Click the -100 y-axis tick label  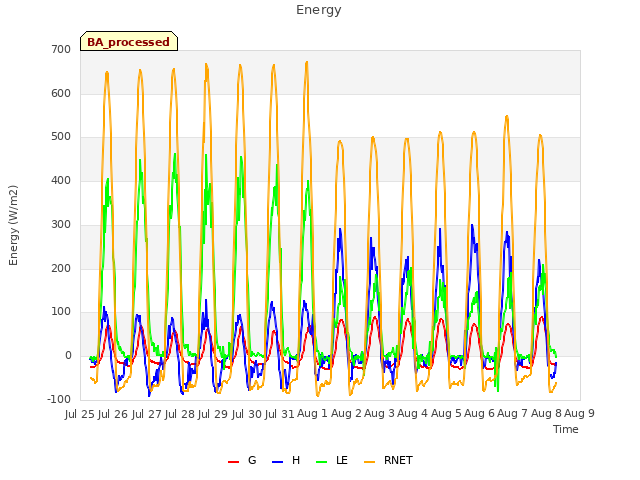coord(59,399)
